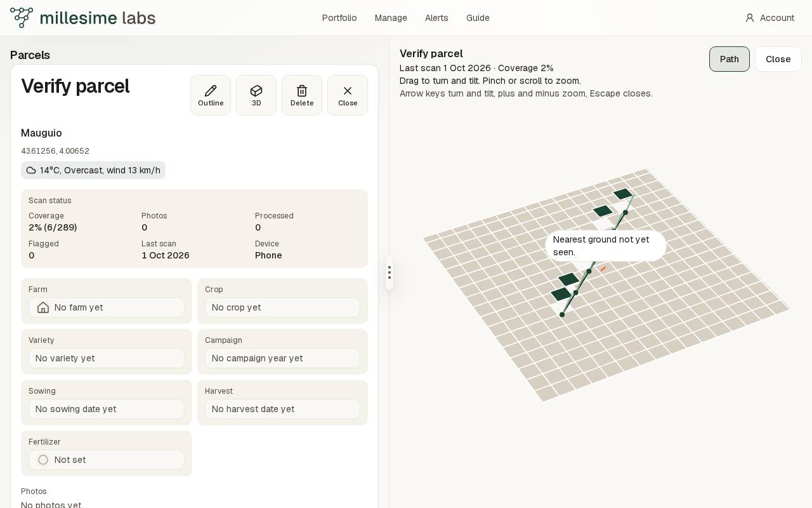The image size is (812, 508).
Task: Toggle the Fertilizer Not set radio circle
Action: [43, 460]
